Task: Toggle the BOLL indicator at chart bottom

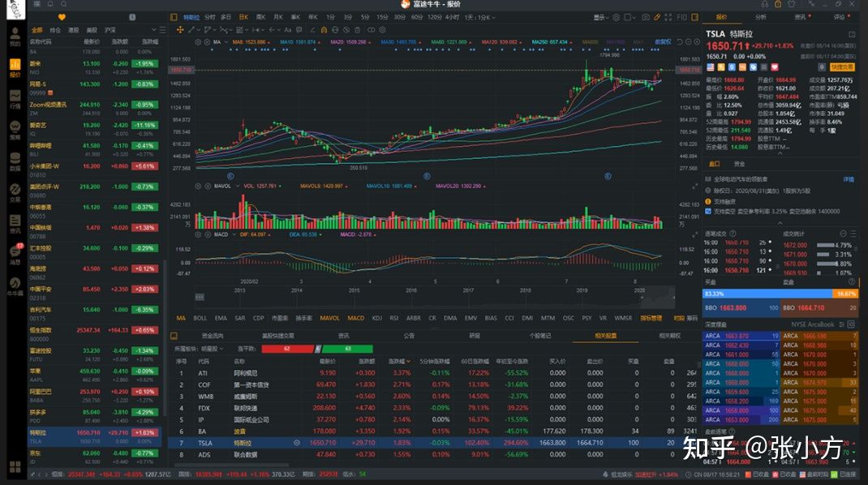Action: pos(200,319)
